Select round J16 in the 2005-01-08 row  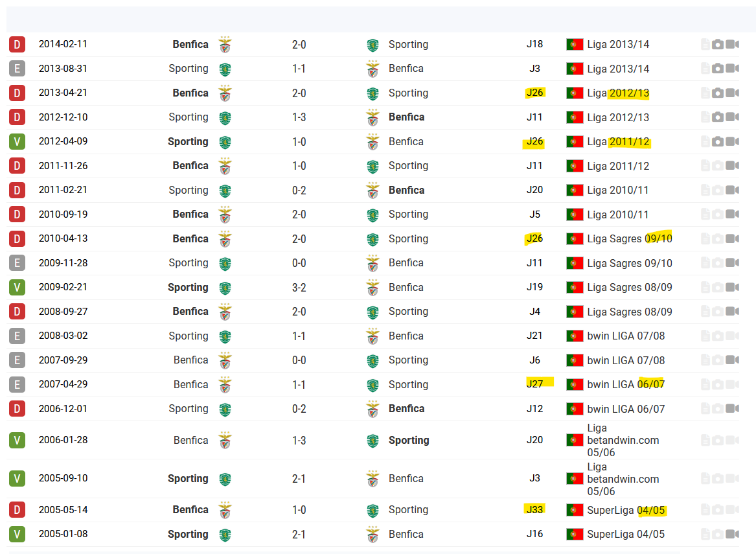click(x=534, y=534)
